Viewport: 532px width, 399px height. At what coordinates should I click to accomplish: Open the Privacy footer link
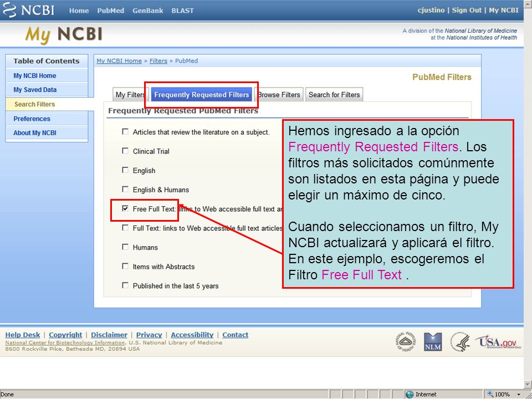[149, 335]
